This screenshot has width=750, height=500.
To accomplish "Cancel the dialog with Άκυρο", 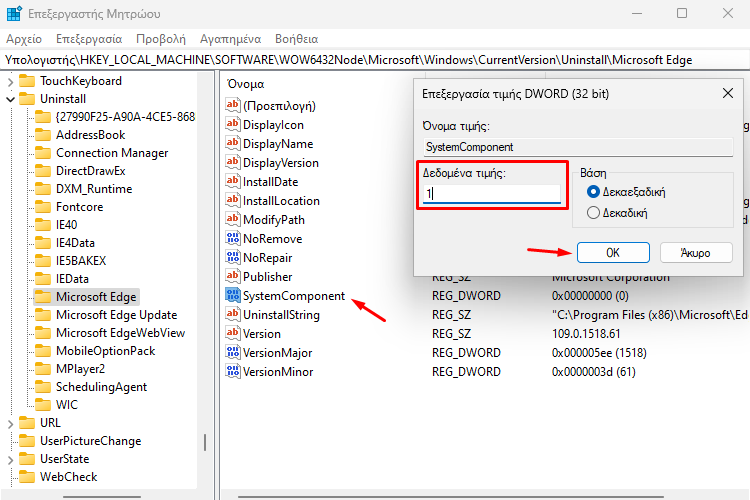I will [696, 253].
